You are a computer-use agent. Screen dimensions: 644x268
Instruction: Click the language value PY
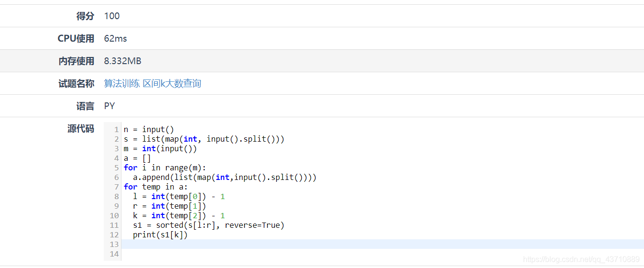tap(109, 106)
